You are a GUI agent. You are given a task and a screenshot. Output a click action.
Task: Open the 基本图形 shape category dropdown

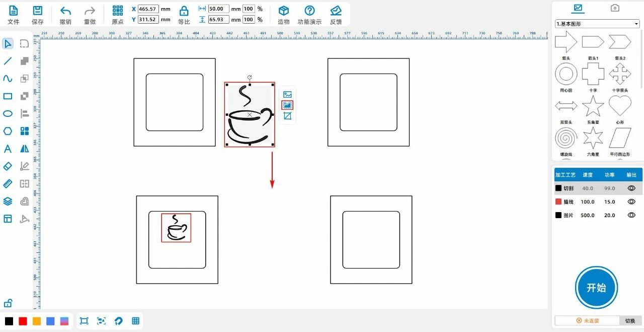(597, 24)
